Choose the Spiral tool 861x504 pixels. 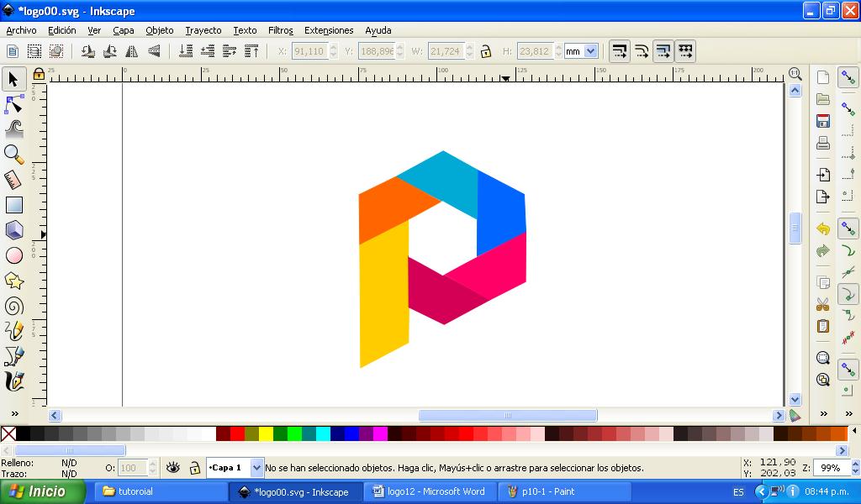coord(13,306)
